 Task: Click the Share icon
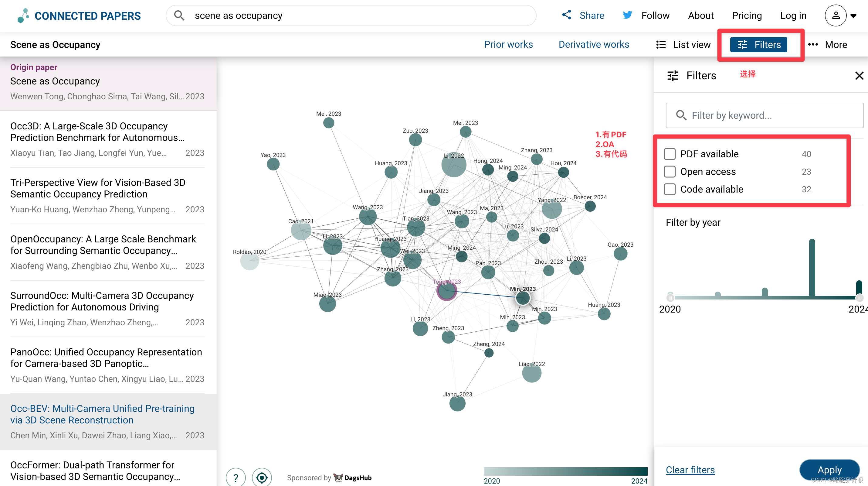pos(567,15)
